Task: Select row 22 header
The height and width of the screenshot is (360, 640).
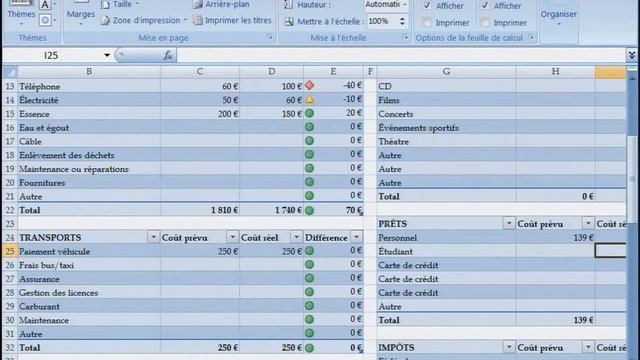Action: [10, 210]
